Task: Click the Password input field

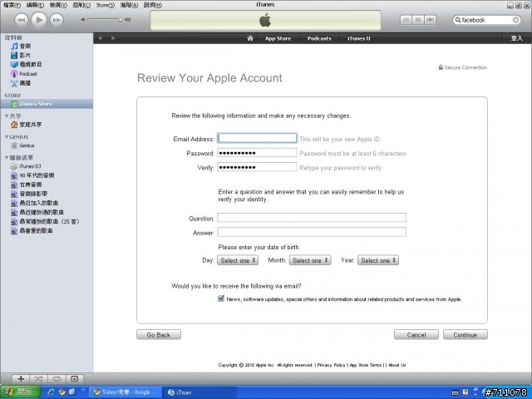Action: pos(257,153)
